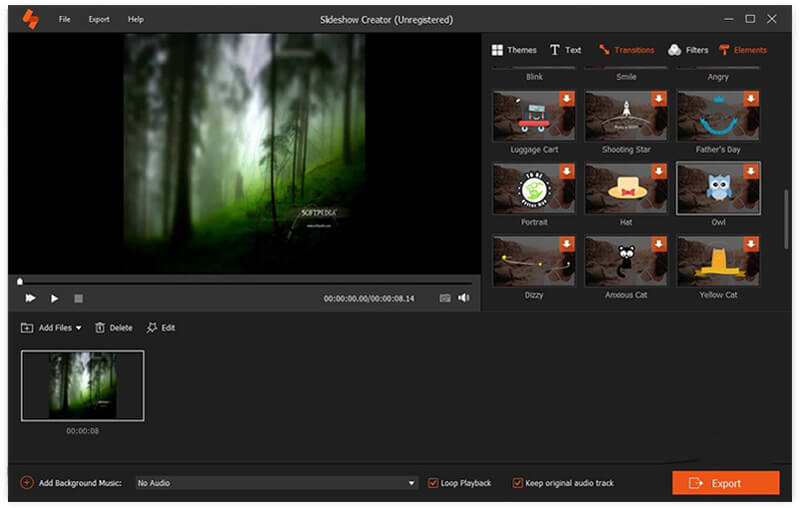
Task: Expand the Add Files dropdown arrow
Action: point(78,328)
